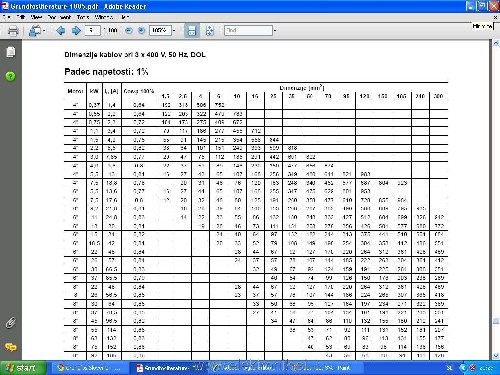Toggle the scrolling page display mode
This screenshot has width=500, height=375.
click(192, 31)
